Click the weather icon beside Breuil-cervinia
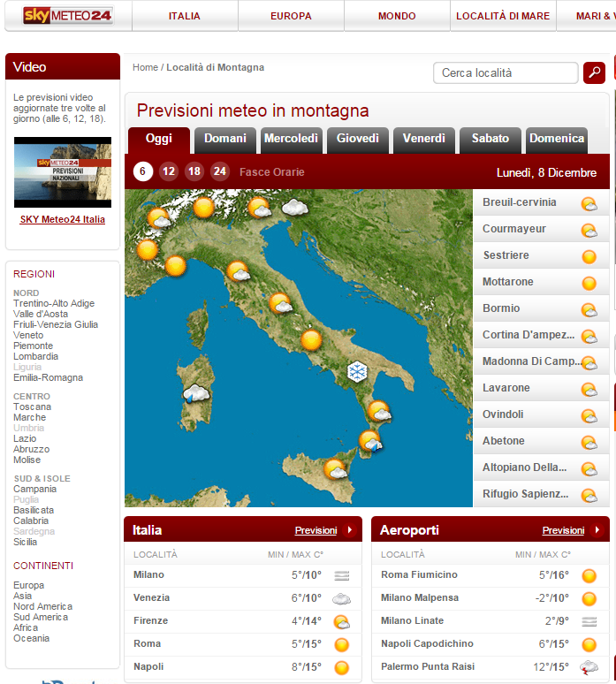 (589, 204)
